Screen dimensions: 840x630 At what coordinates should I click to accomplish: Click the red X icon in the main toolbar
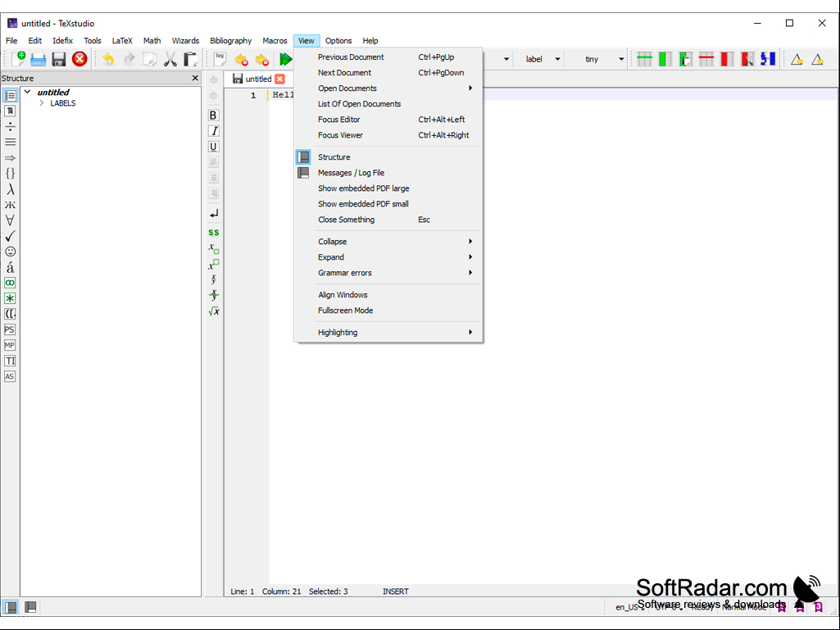click(x=79, y=59)
